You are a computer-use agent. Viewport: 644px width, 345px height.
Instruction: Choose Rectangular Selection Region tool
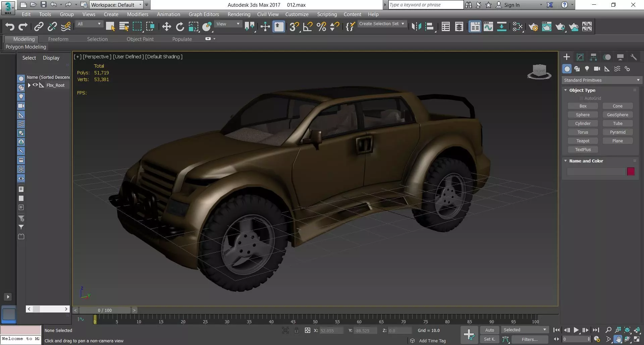(x=137, y=27)
